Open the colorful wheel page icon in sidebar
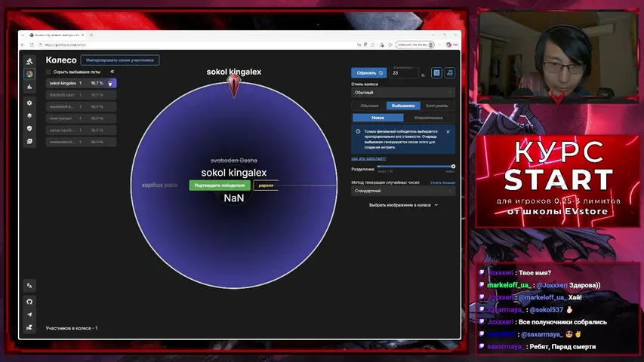This screenshot has width=644, height=362. pyautogui.click(x=29, y=75)
